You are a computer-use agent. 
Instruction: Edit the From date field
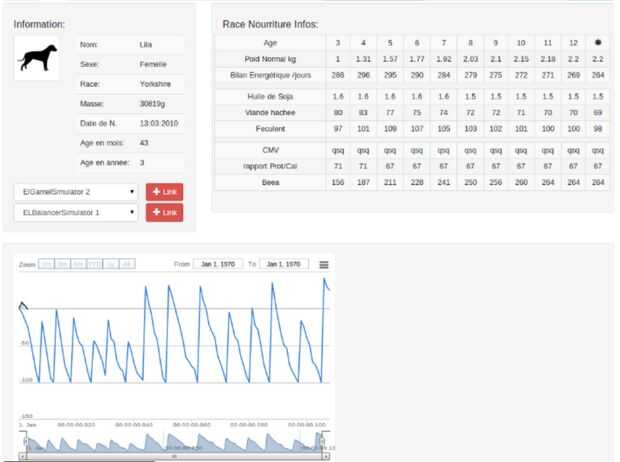(217, 264)
